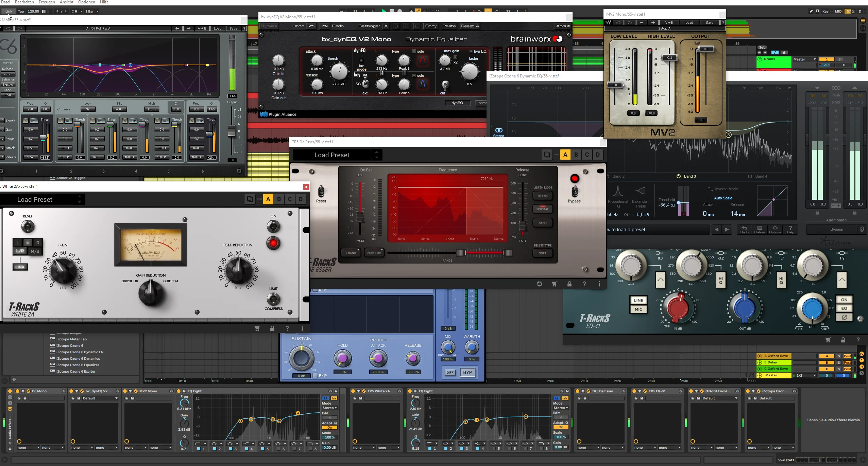The image size is (868, 466).
Task: Click the help question mark in EQ-81 footer
Action: pos(858,340)
